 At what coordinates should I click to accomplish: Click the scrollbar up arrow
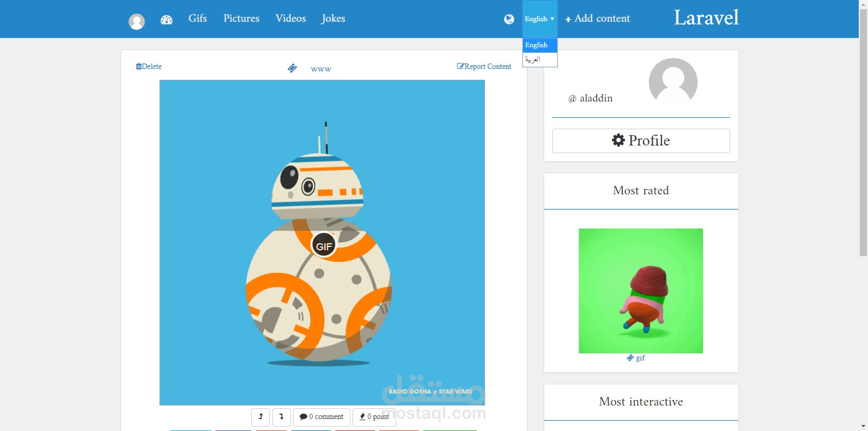863,4
